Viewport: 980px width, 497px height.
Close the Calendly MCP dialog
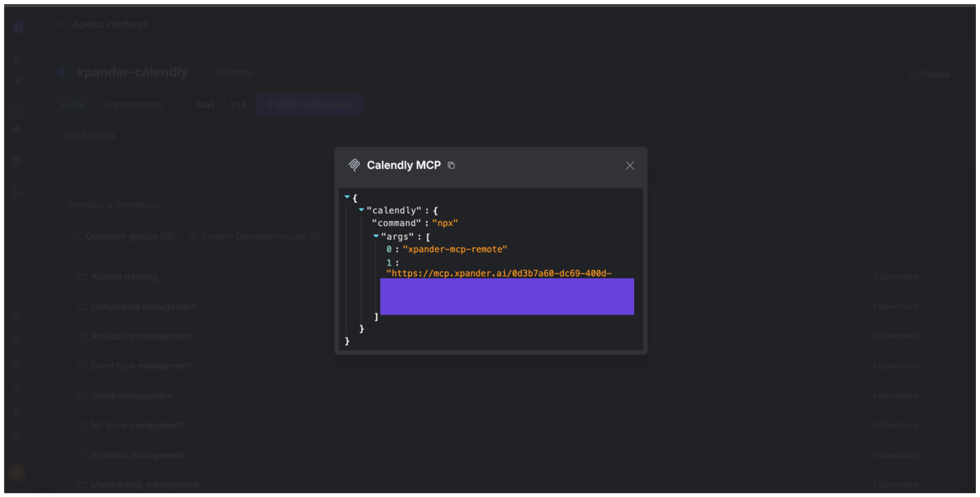pyautogui.click(x=630, y=165)
